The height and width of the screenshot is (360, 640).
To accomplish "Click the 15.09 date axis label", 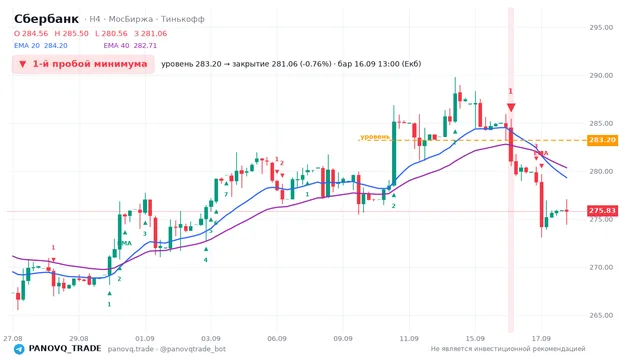I will point(475,338).
